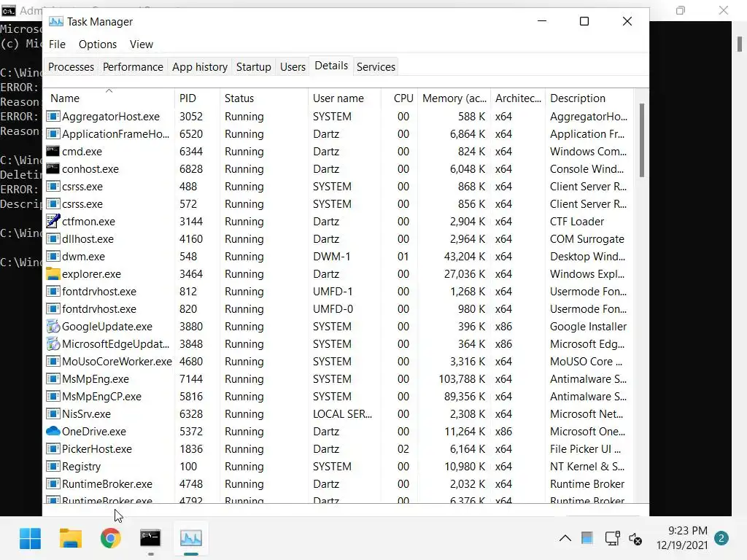This screenshot has height=560, width=747.
Task: Open the File menu
Action: click(x=57, y=44)
